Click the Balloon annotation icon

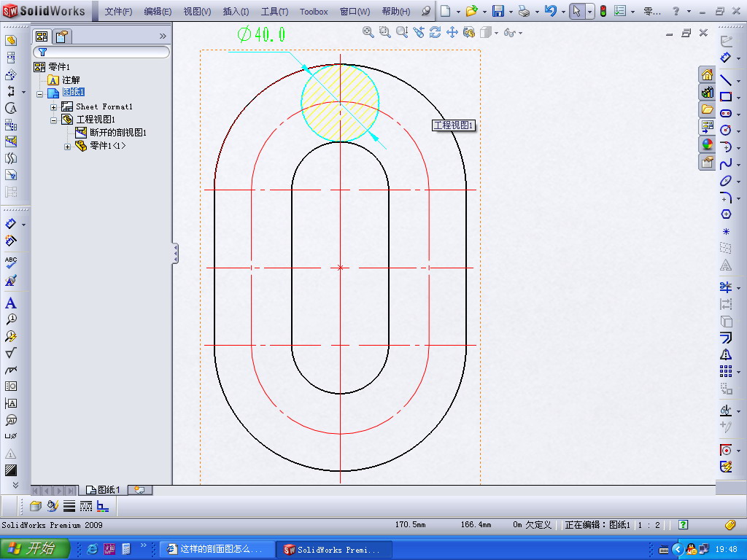pyautogui.click(x=10, y=319)
